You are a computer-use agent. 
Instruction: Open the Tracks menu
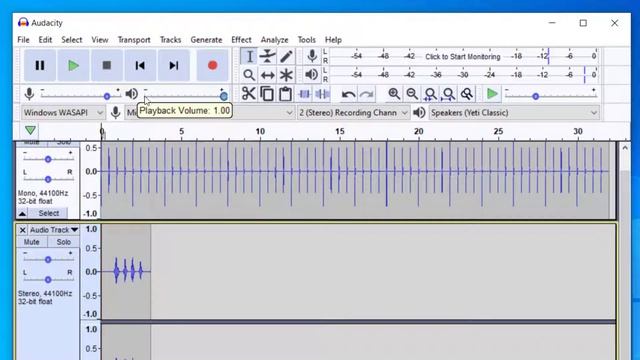pos(170,40)
